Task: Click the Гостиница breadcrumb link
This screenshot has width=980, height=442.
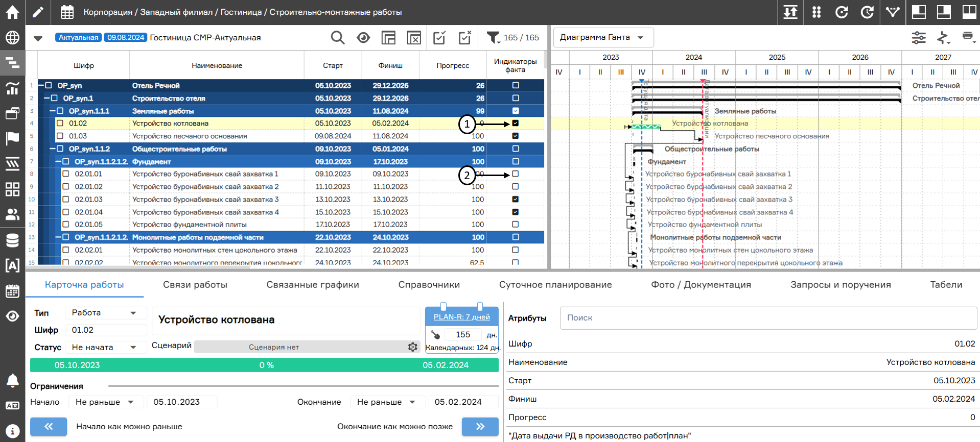Action: click(x=241, y=12)
